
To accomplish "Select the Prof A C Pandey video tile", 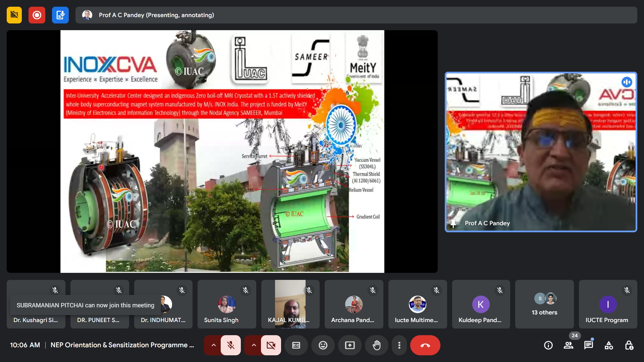I will coord(541,152).
